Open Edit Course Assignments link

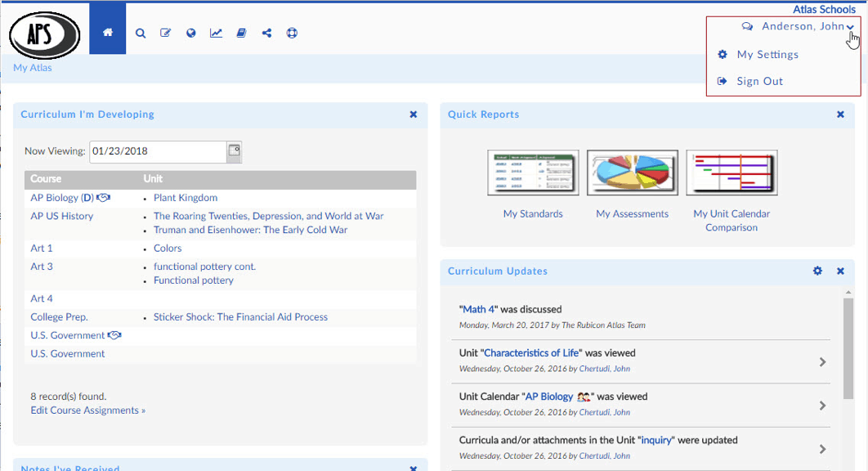pyautogui.click(x=88, y=410)
